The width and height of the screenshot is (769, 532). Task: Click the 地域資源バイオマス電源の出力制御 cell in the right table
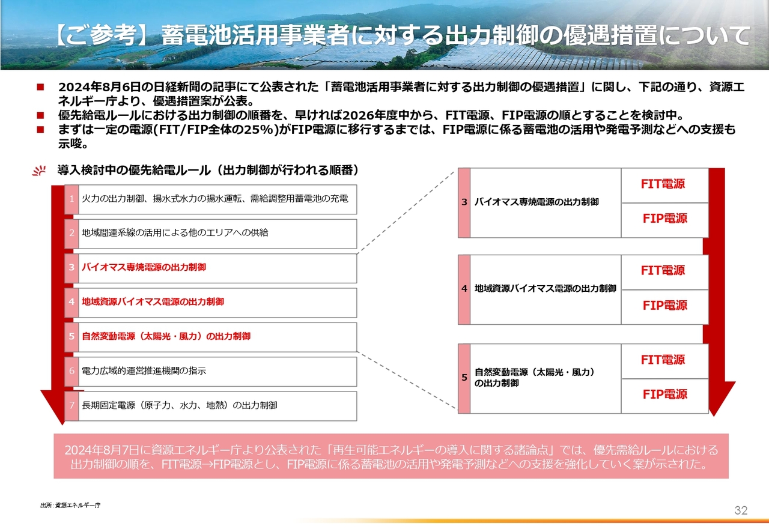coord(546,289)
